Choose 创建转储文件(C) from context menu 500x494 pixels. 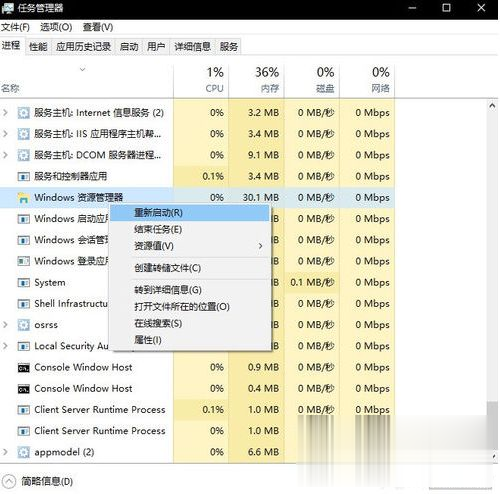(x=190, y=268)
